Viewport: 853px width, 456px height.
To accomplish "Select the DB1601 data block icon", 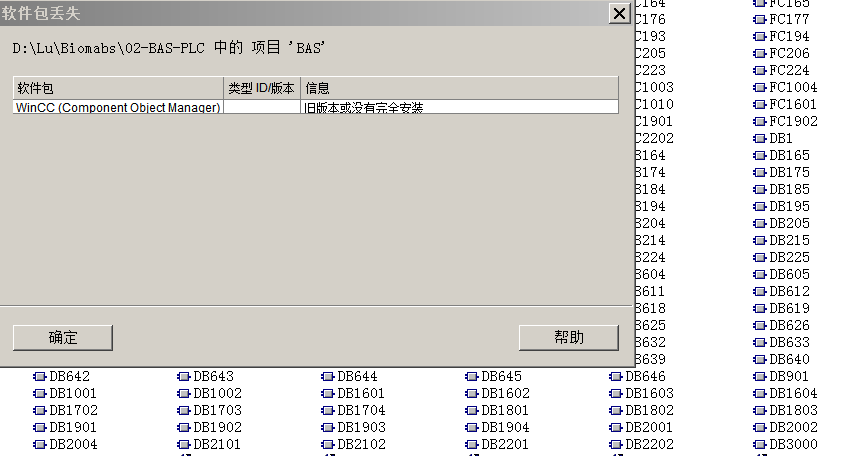I will point(328,393).
